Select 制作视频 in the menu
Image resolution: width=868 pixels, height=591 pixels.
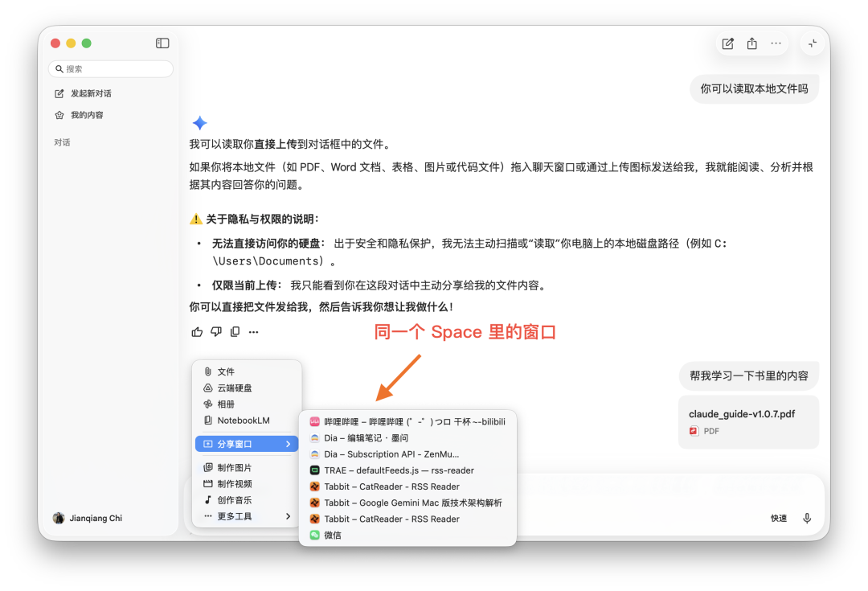(x=247, y=483)
